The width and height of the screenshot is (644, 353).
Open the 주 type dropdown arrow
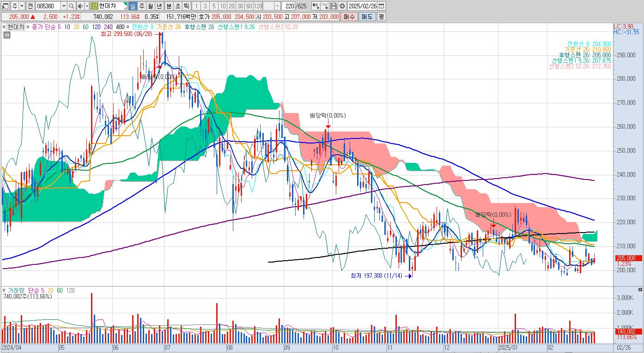point(22,6)
